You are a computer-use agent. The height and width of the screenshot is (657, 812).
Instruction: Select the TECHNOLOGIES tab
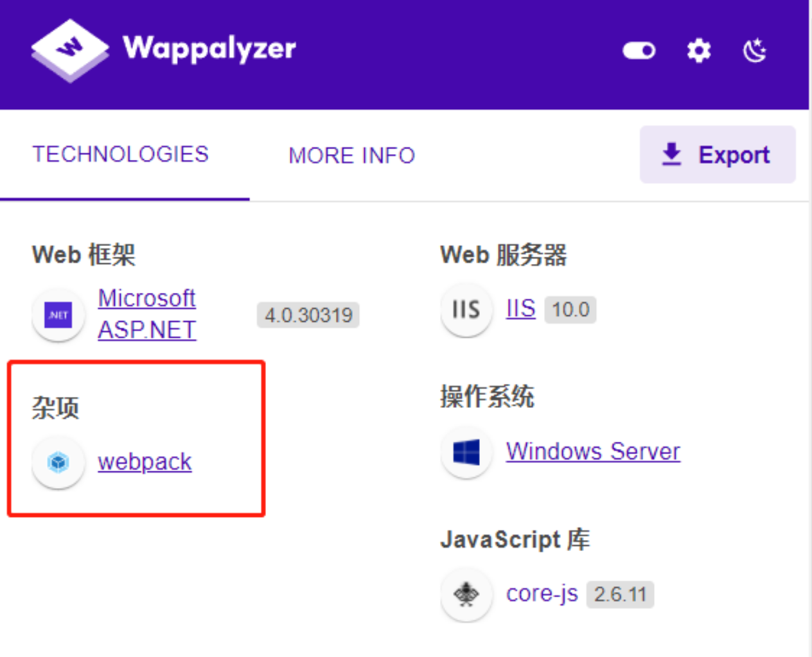click(121, 153)
